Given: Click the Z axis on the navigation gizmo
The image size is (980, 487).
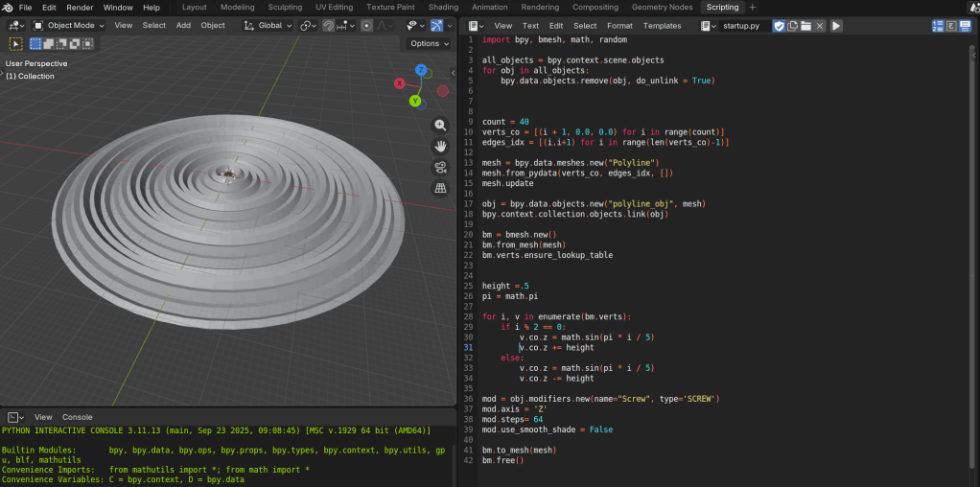Looking at the screenshot, I should (x=421, y=70).
